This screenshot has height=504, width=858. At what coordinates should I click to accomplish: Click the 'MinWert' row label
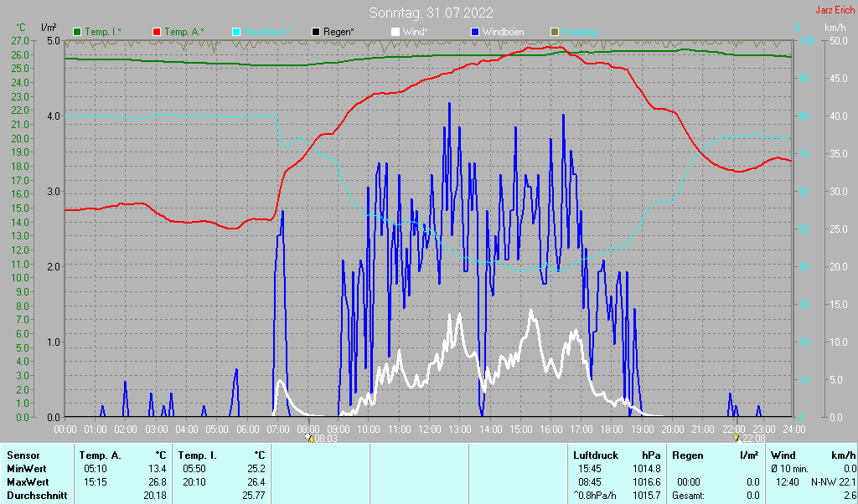pos(27,469)
